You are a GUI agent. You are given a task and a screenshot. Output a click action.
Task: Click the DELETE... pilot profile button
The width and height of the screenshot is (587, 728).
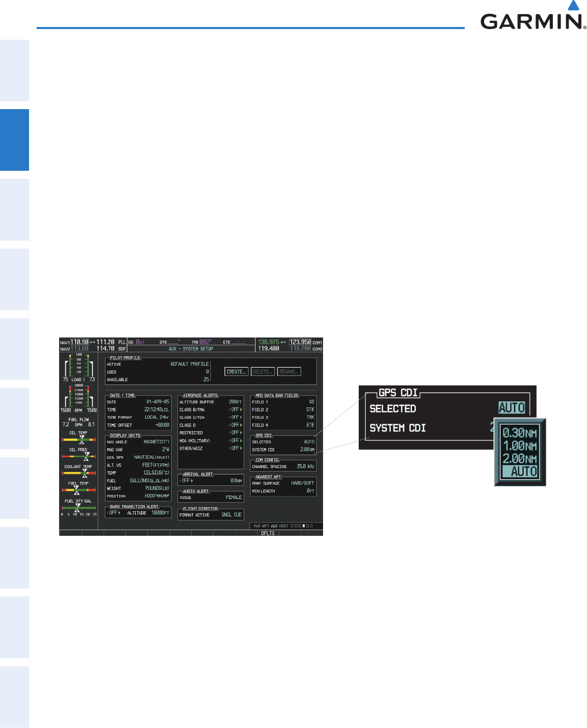(263, 372)
